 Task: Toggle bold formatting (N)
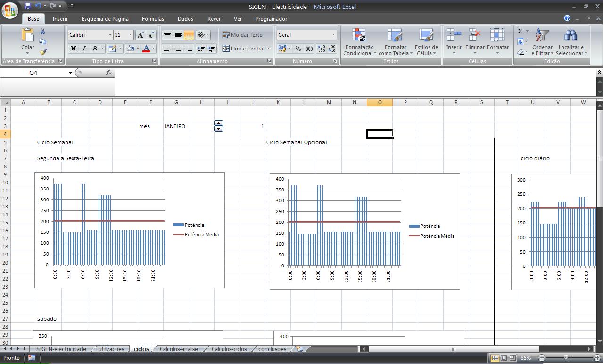pos(74,49)
